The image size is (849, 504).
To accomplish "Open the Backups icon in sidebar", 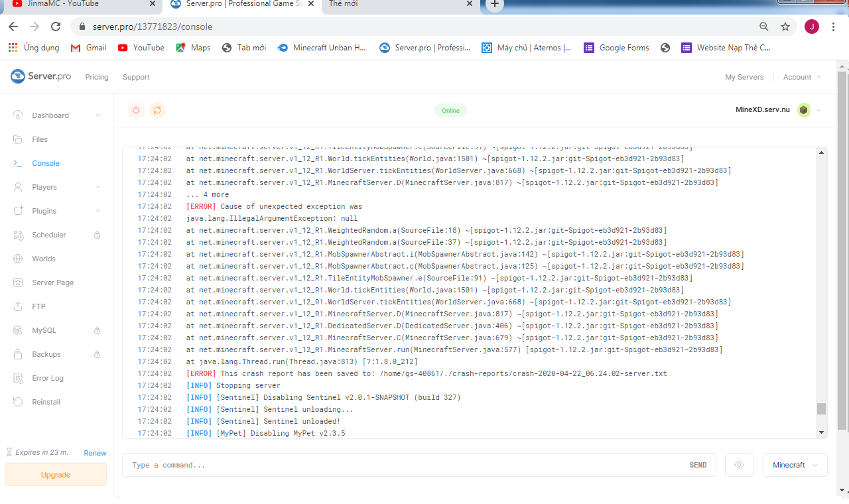I will point(19,354).
